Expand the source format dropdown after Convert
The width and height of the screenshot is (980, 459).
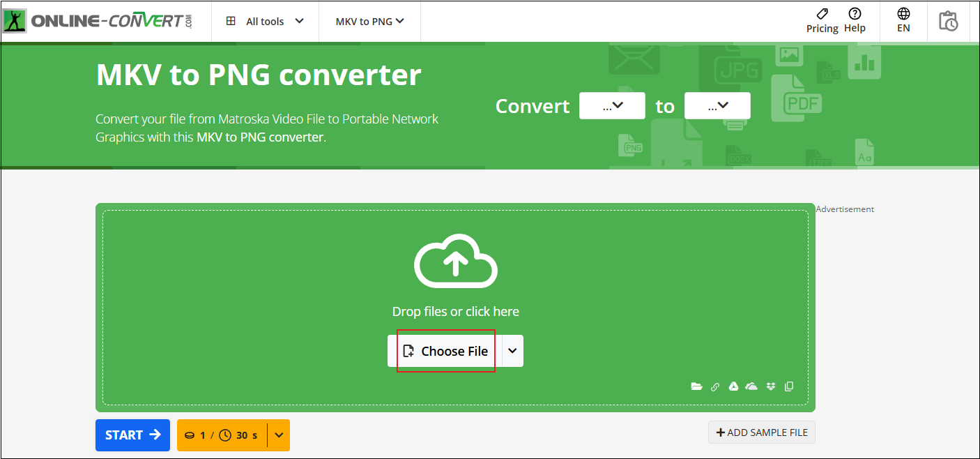(x=612, y=105)
